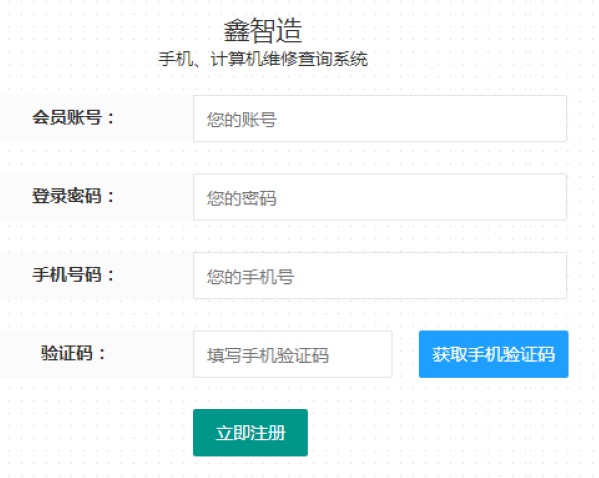Screen dimensions: 599x478
Task: Focus the box with placeholder 您的密码
Action: [380, 197]
